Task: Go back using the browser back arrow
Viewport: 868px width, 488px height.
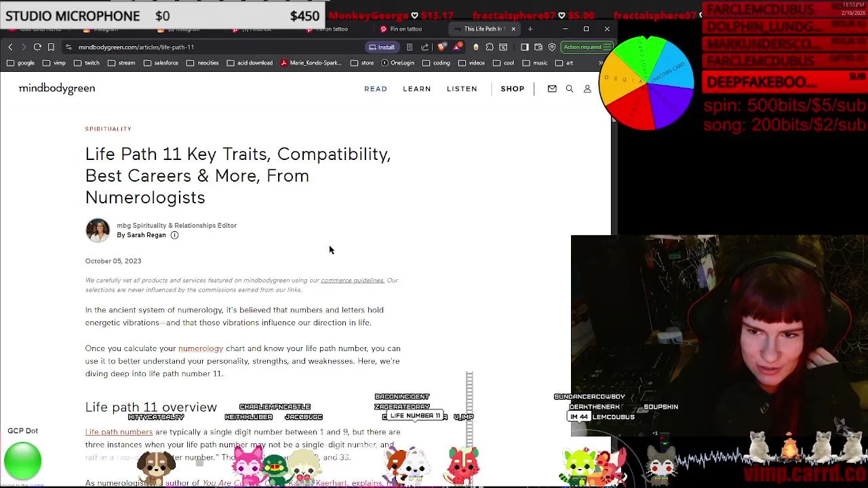Action: click(10, 47)
